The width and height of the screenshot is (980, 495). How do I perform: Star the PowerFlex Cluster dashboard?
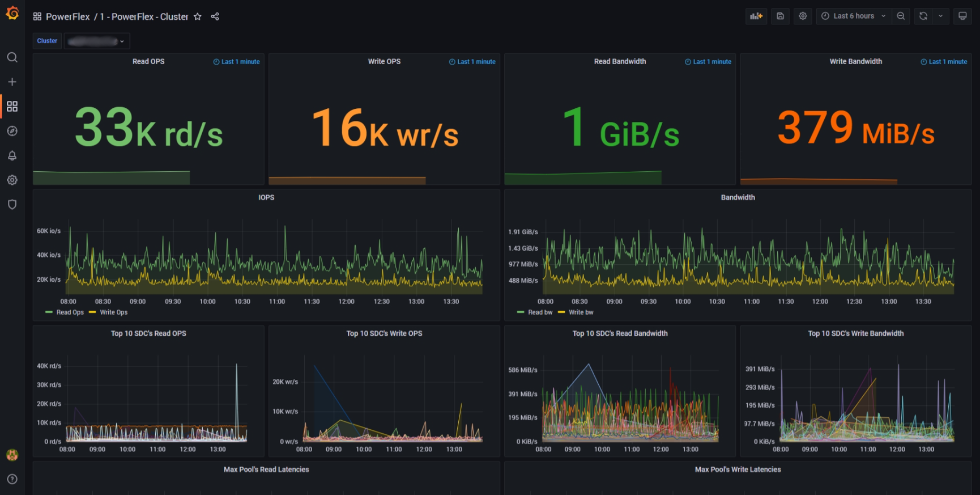[198, 16]
